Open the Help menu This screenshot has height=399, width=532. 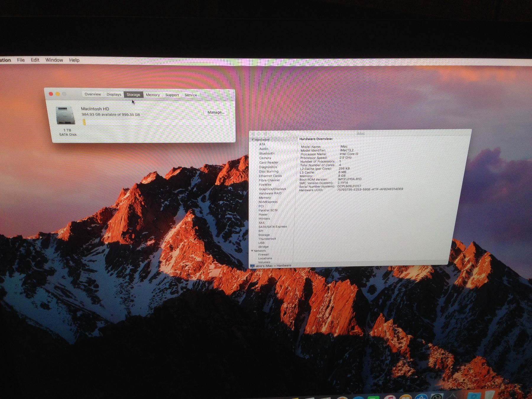point(74,60)
